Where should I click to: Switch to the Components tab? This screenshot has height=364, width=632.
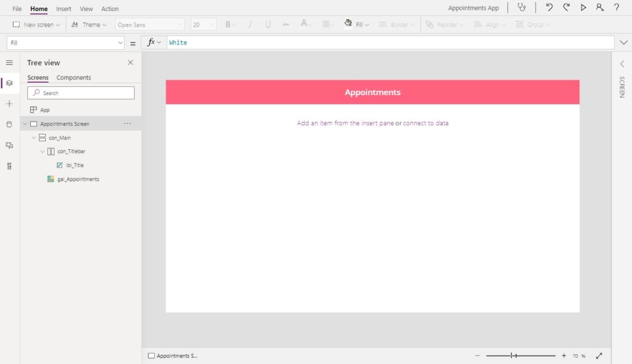point(73,77)
